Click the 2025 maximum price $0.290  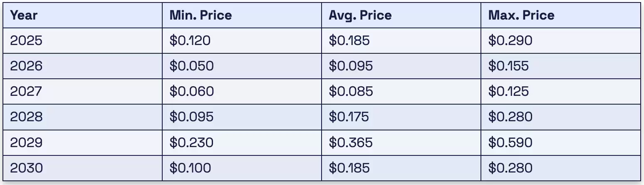pyautogui.click(x=510, y=40)
